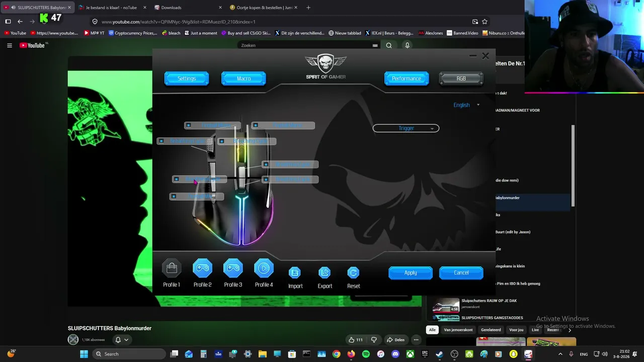Open more actions ellipsis under video
Viewport: 644px width, 362px height.
416,340
